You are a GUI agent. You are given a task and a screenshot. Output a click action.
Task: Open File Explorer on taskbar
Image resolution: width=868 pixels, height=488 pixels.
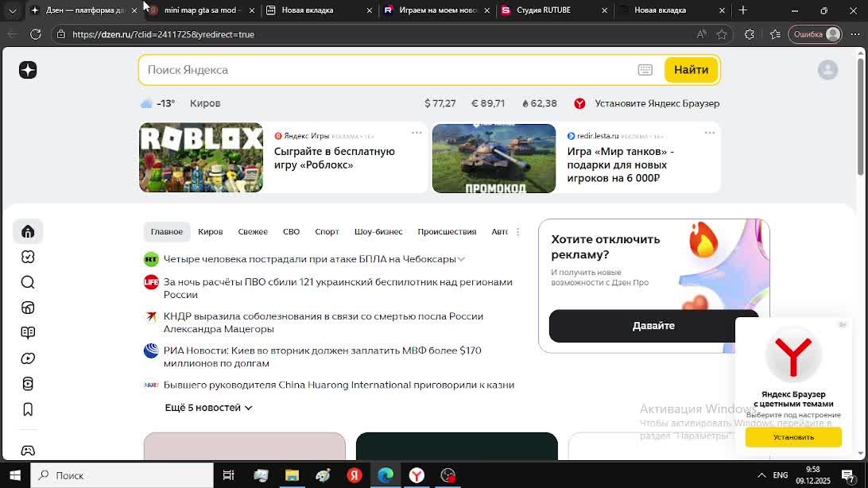(x=292, y=475)
